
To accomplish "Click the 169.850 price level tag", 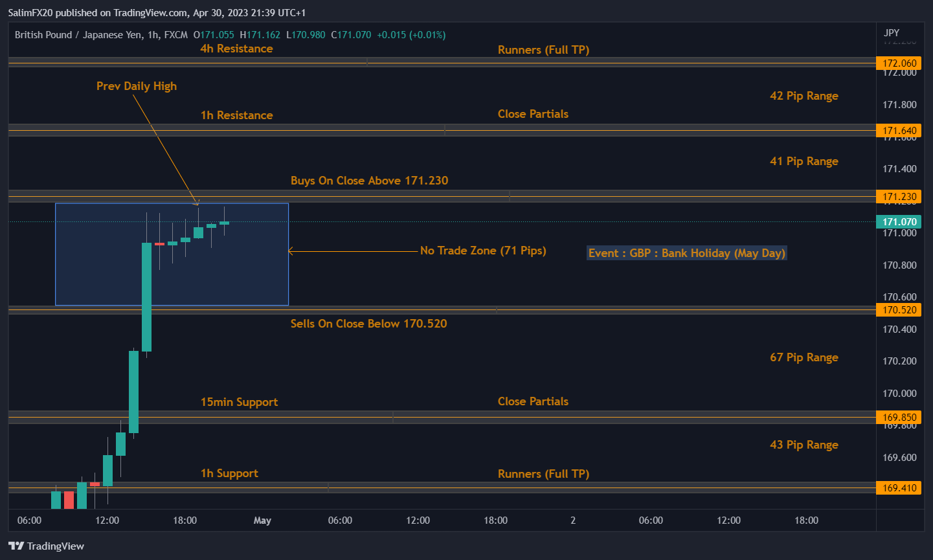I will pyautogui.click(x=899, y=418).
